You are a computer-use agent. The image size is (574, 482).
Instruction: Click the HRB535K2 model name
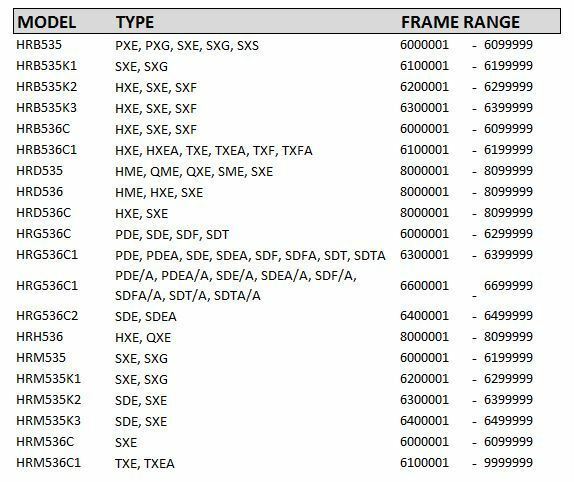pyautogui.click(x=46, y=87)
